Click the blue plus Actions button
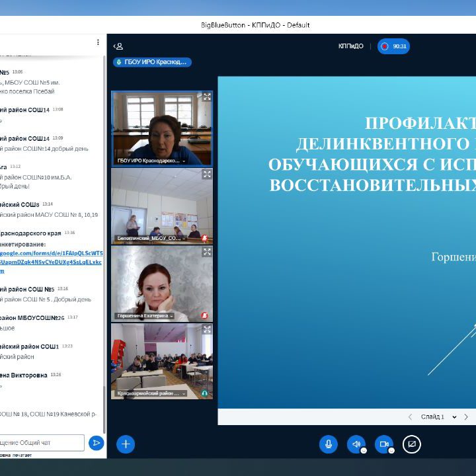The height and width of the screenshot is (476, 476). [x=126, y=444]
